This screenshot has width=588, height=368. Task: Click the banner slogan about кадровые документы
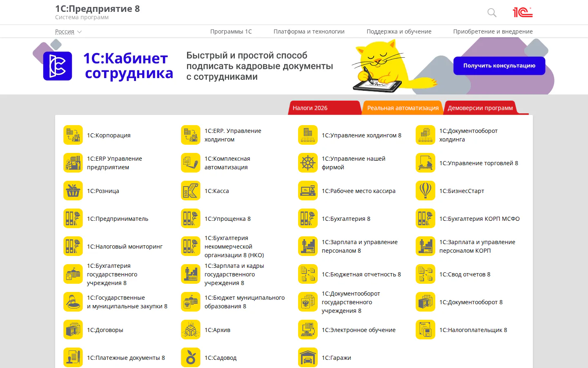click(260, 66)
